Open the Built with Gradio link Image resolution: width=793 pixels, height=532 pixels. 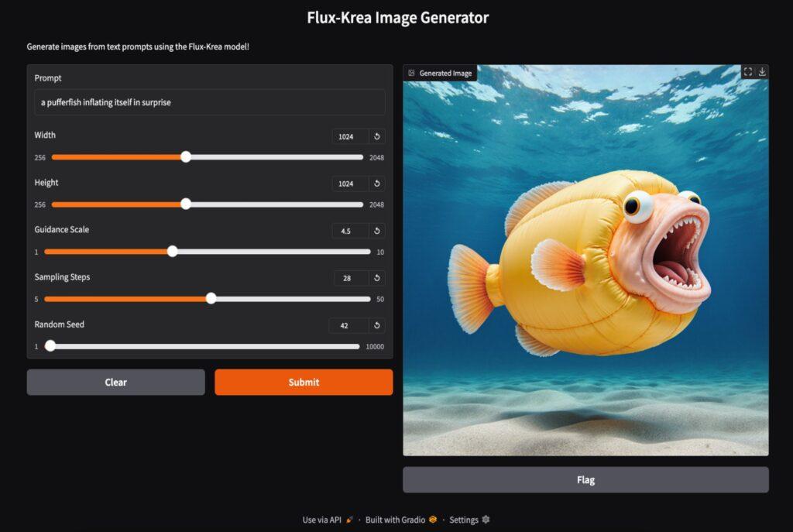401,520
